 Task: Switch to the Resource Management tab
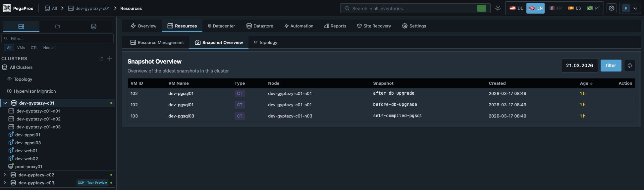pyautogui.click(x=157, y=42)
